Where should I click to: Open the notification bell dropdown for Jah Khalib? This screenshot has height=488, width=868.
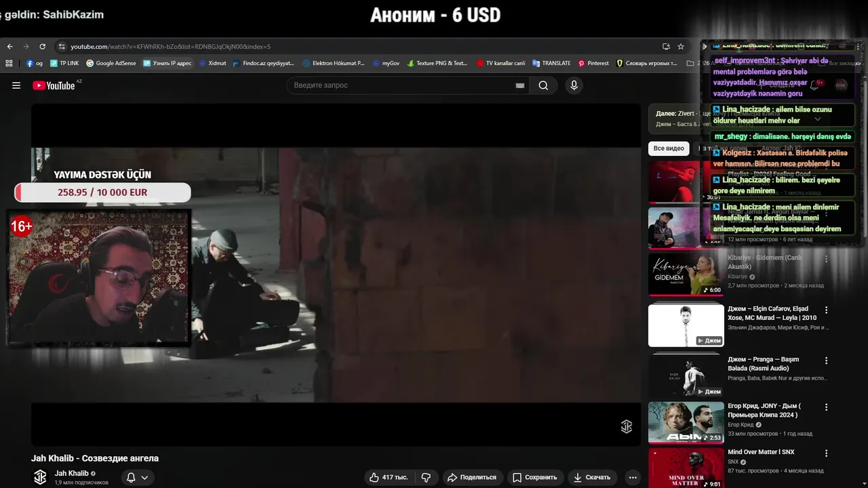137,477
